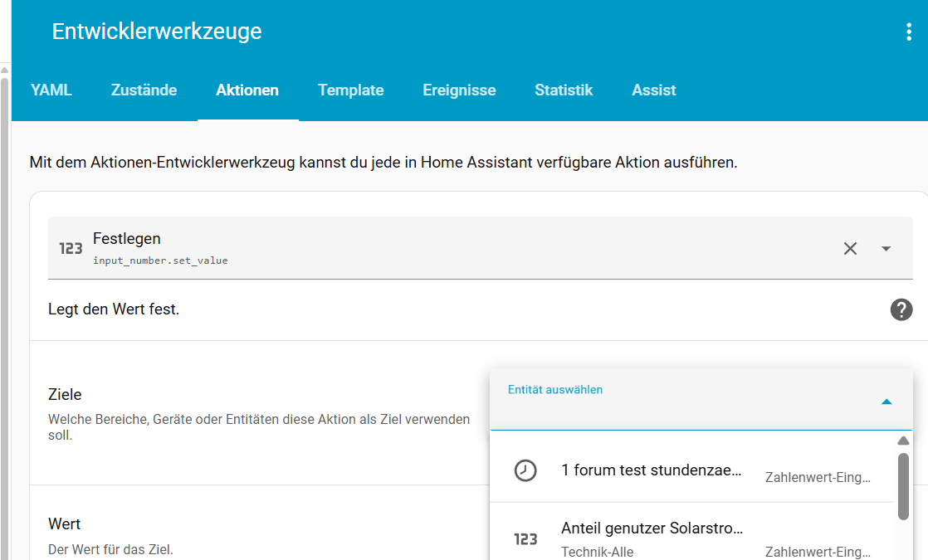The image size is (928, 560).
Task: Select the Aktionen tab
Action: click(247, 90)
